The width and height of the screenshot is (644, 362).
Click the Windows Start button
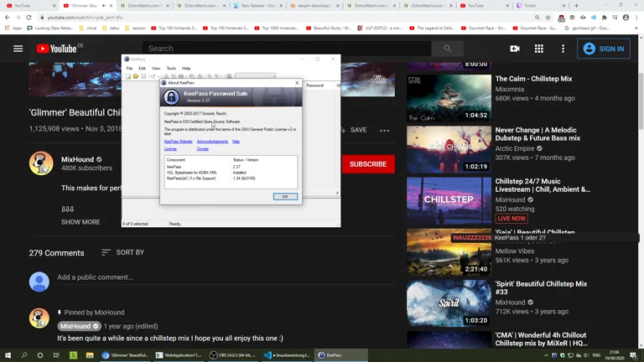8,355
